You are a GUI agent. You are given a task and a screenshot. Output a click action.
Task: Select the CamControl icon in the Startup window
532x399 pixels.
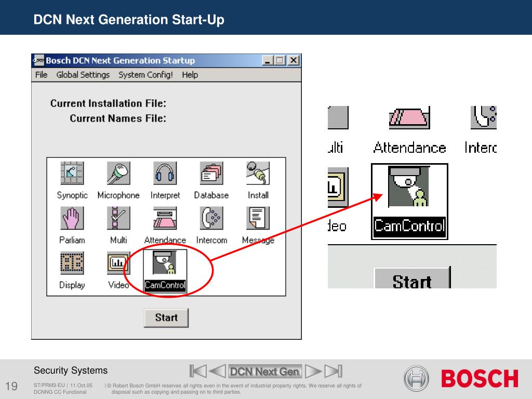(x=165, y=263)
